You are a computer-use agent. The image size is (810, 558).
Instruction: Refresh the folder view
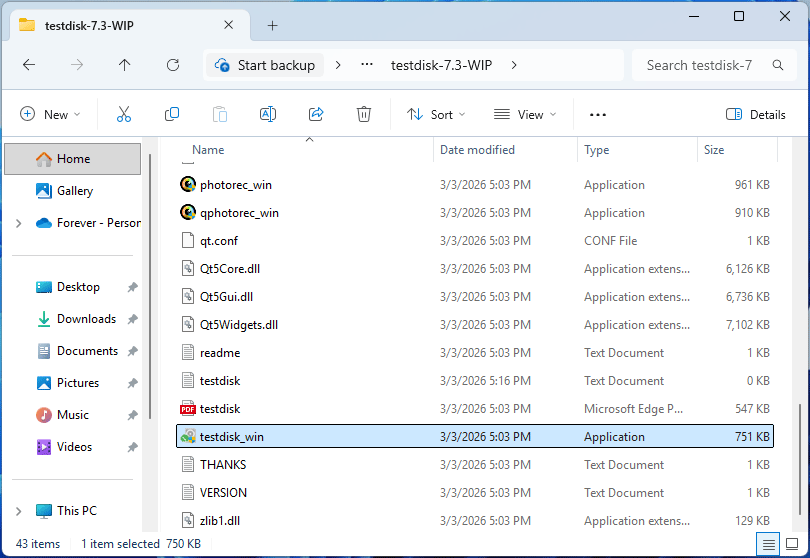coord(173,65)
